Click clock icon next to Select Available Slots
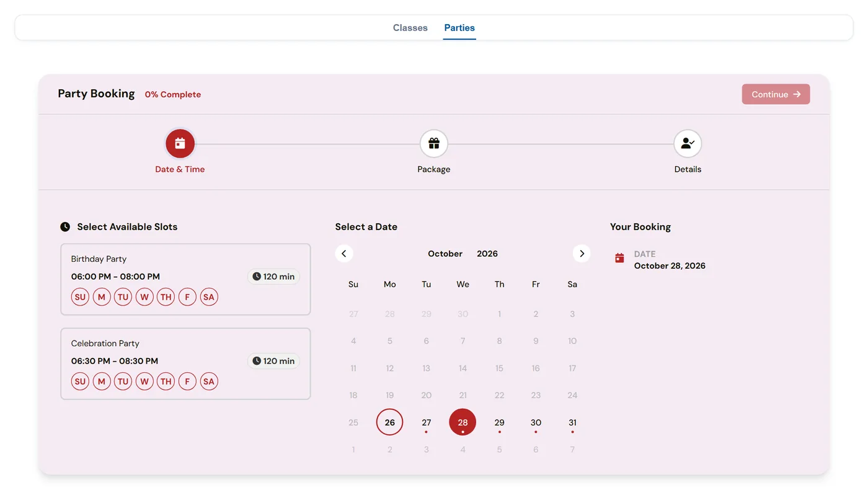Image resolution: width=868 pixels, height=487 pixels. click(x=65, y=227)
